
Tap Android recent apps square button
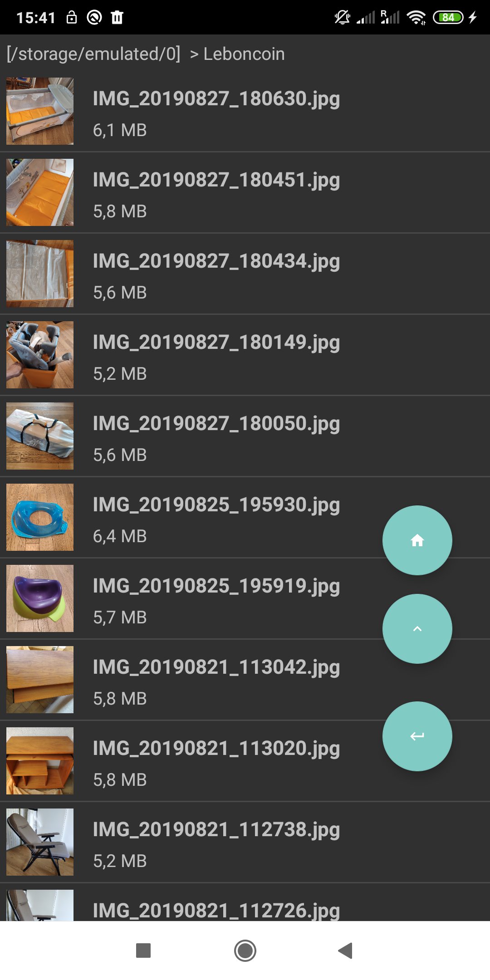(143, 950)
